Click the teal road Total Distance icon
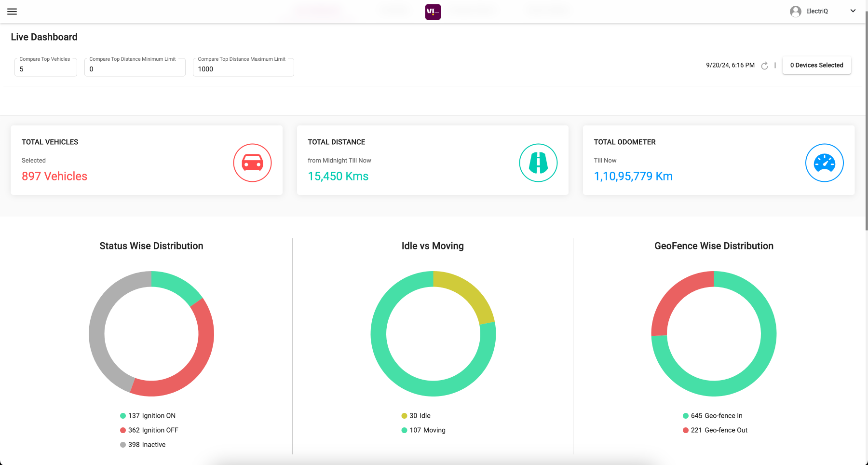This screenshot has width=868, height=465. [x=538, y=163]
